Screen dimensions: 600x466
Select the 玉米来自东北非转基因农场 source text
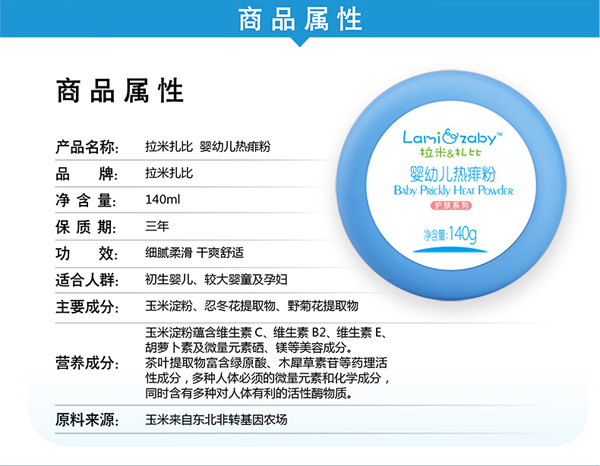[x=216, y=420]
